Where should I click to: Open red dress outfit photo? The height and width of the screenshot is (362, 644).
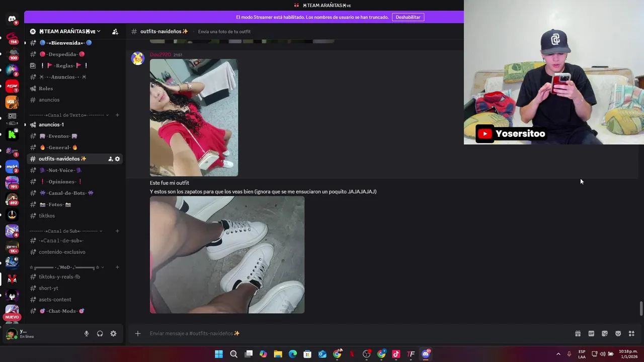[x=194, y=118]
